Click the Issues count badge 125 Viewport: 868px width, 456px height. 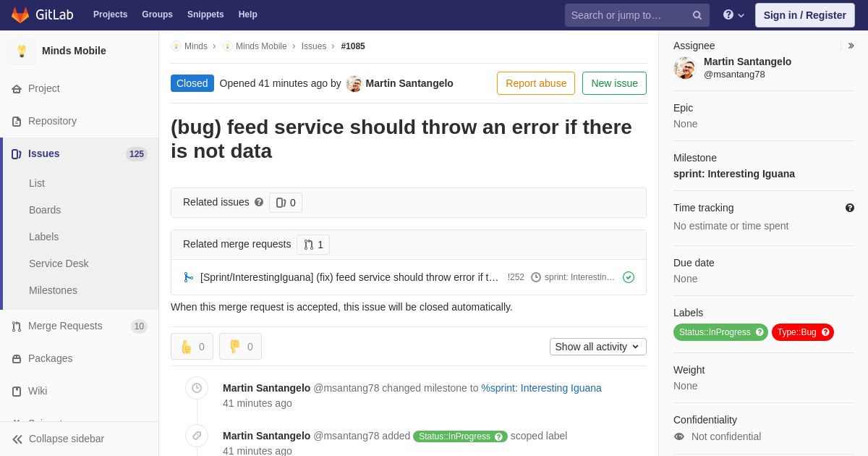136,154
